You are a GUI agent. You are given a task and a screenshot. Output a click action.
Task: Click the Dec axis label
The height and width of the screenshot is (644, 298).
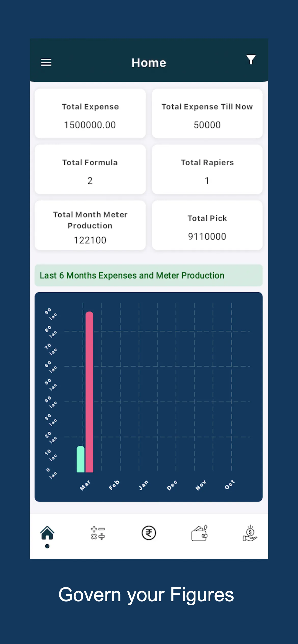172,485
